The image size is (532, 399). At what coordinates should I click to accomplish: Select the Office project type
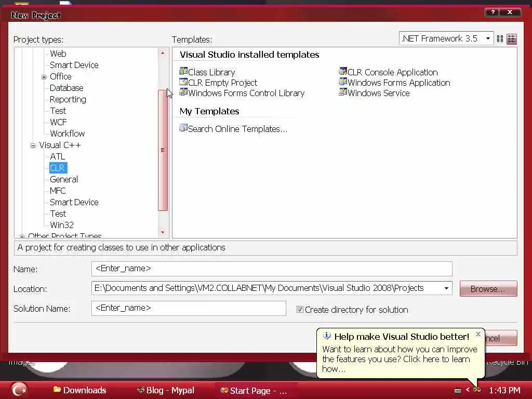pyautogui.click(x=60, y=76)
